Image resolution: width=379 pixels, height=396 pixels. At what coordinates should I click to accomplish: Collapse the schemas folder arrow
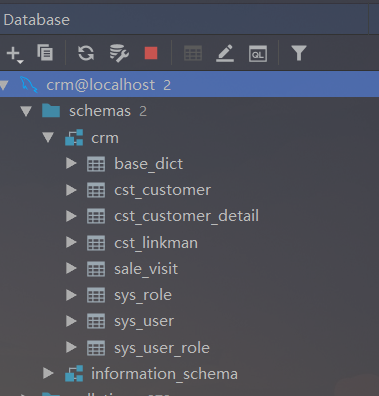pos(26,111)
